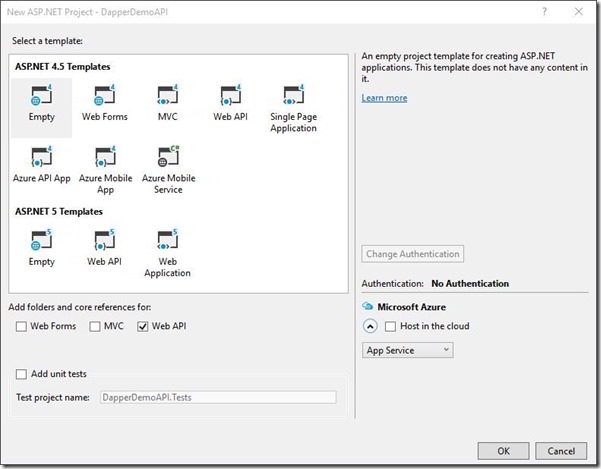
Task: Click the 'ASP.NET 5 Templates' heading
Action: click(59, 212)
